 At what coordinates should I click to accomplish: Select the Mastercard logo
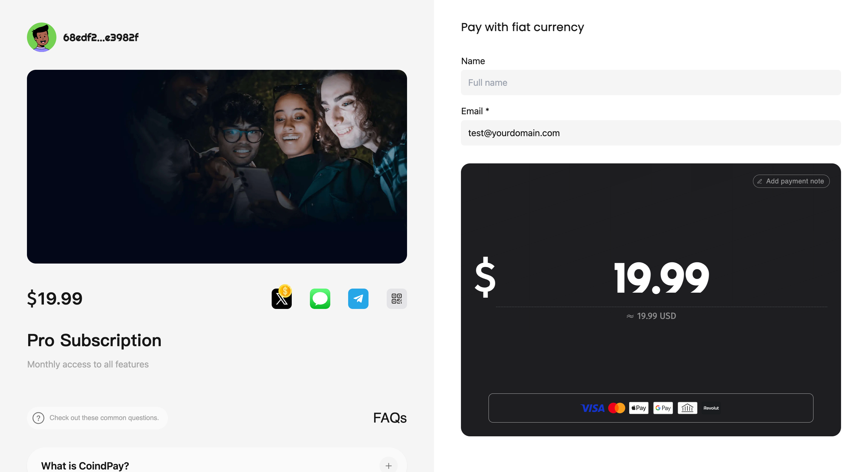(617, 408)
